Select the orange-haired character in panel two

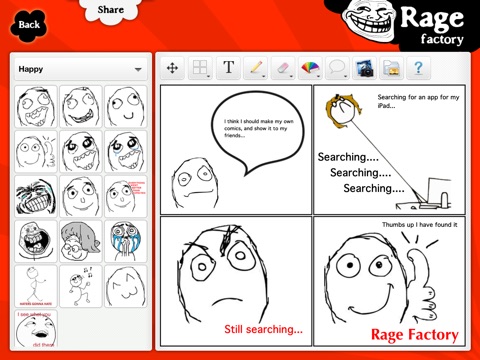(x=343, y=112)
